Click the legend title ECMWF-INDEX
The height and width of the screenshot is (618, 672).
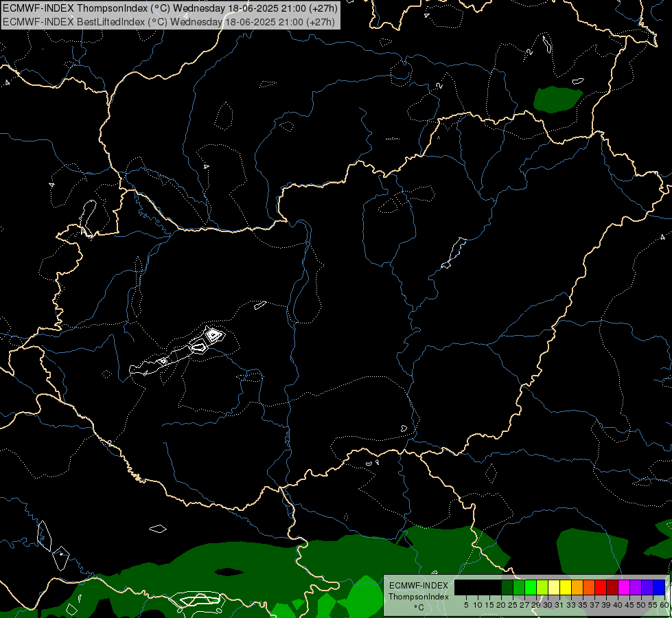[x=419, y=586]
